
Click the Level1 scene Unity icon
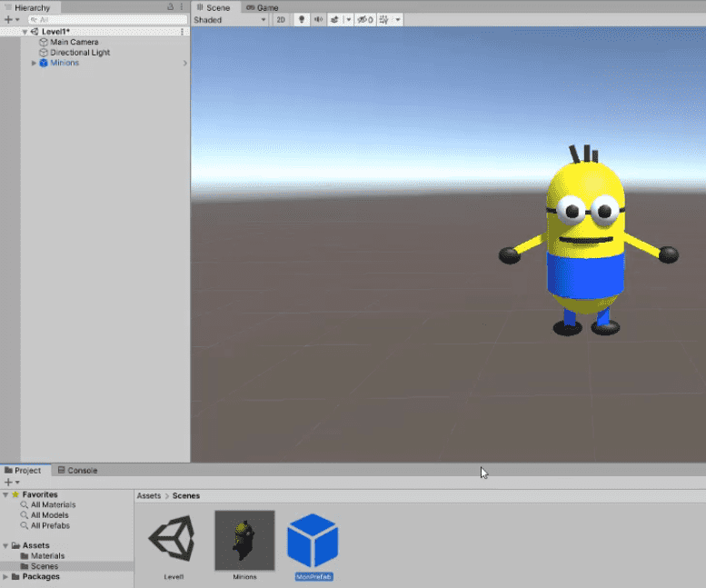click(x=35, y=32)
